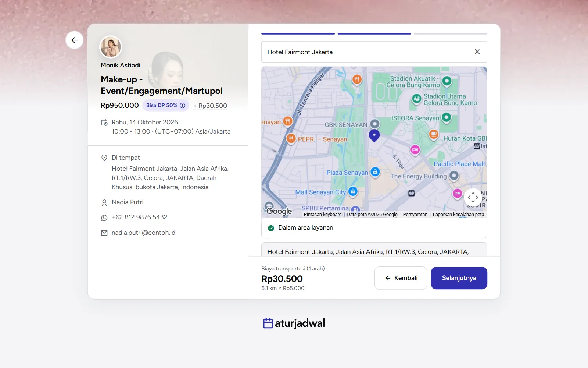Image resolution: width=588 pixels, height=368 pixels.
Task: Click Monik Astiadi's profile avatar
Action: [111, 47]
